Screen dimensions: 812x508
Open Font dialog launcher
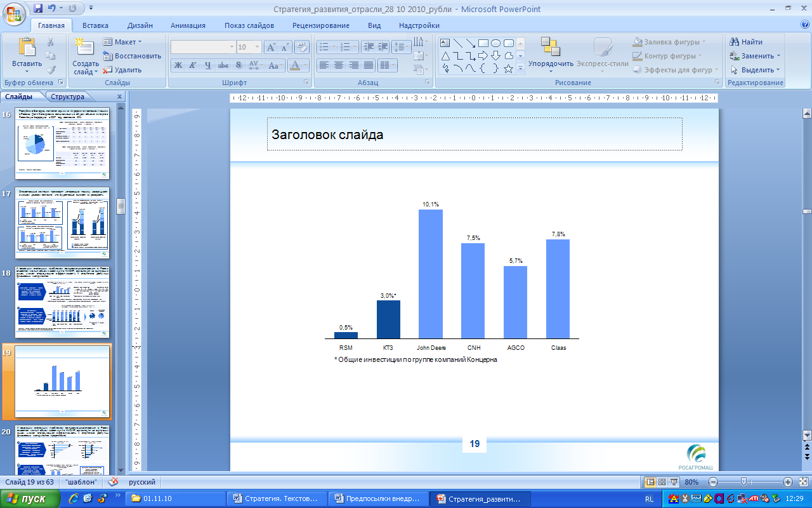pos(306,83)
